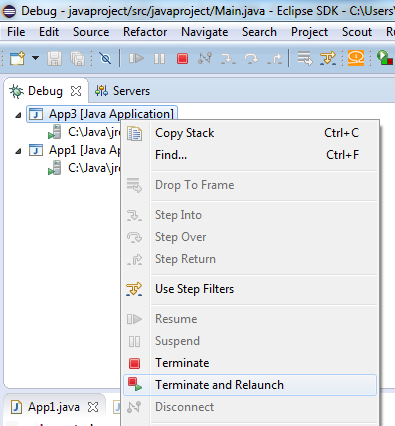Screen dimensions: 395x426
Task: Click Suspend in context menu
Action: [250, 341]
